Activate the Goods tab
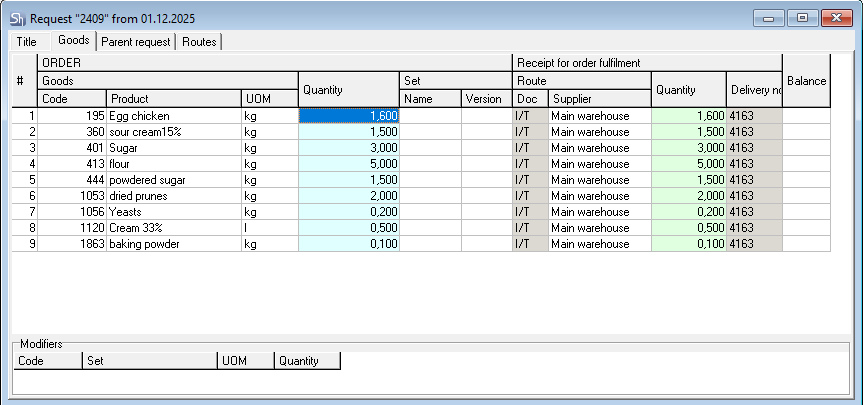 (73, 40)
